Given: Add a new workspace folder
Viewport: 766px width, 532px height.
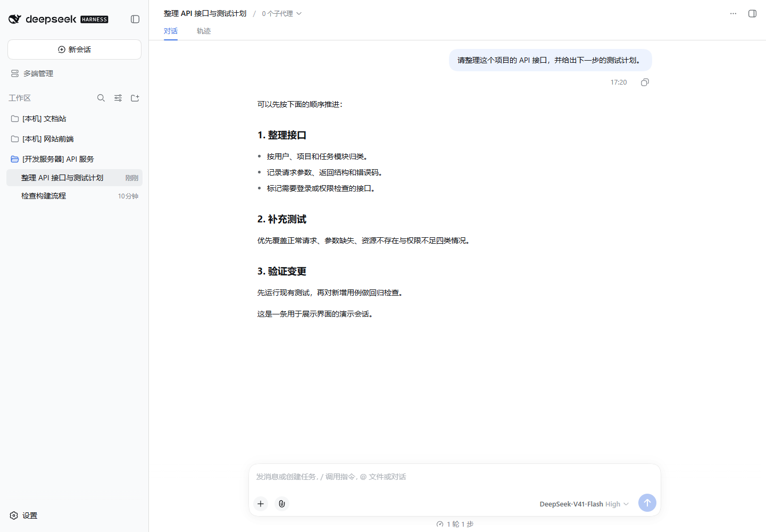Looking at the screenshot, I should [135, 98].
